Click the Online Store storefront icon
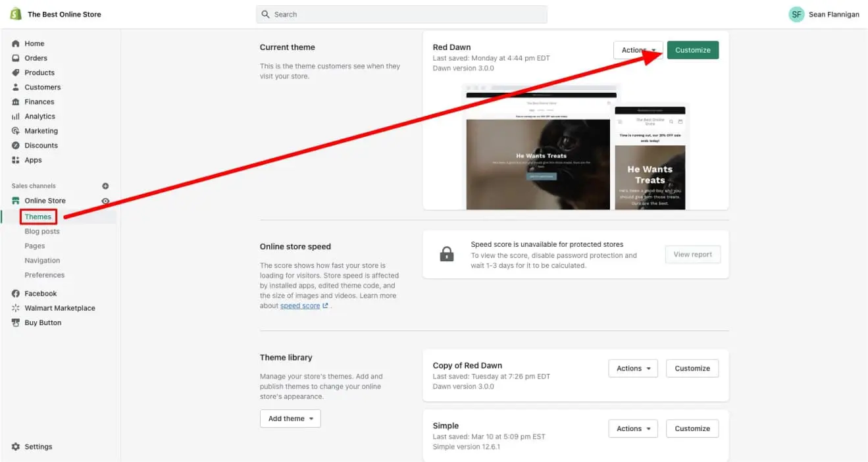 pyautogui.click(x=16, y=201)
